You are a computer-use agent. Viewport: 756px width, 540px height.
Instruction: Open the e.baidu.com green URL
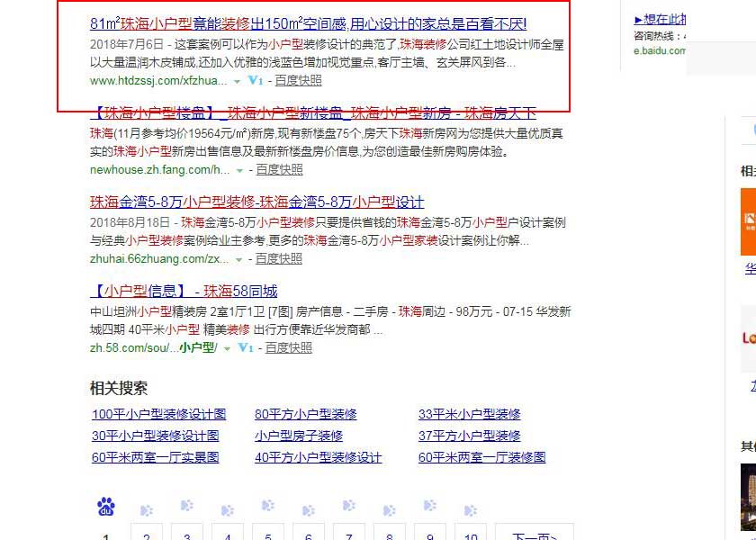(660, 50)
